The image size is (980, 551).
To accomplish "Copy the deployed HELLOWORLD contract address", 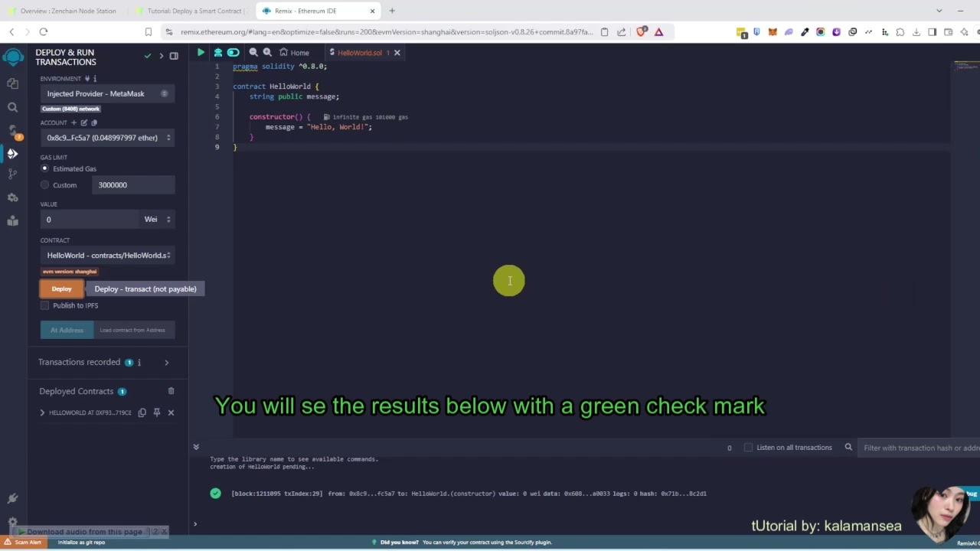I will pos(142,412).
